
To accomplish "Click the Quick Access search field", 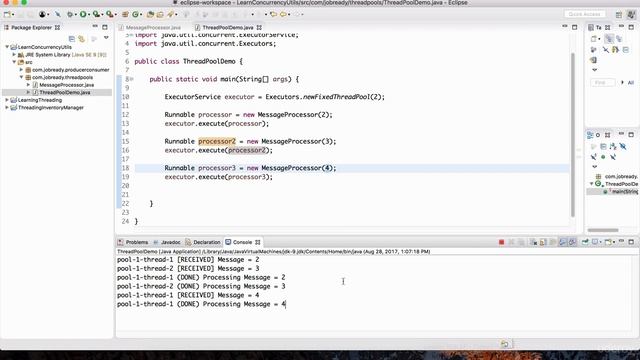I will pos(584,14).
